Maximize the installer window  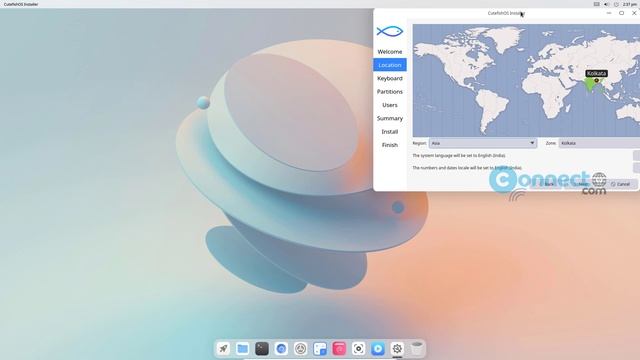pos(622,13)
